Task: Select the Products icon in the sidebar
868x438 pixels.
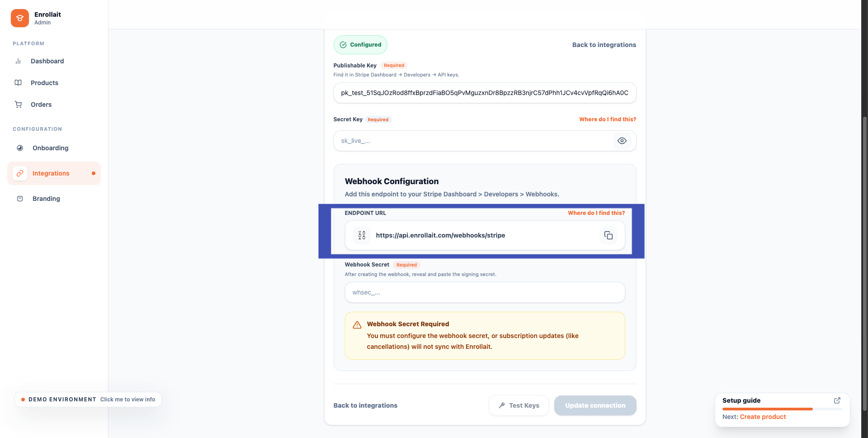Action: (18, 83)
